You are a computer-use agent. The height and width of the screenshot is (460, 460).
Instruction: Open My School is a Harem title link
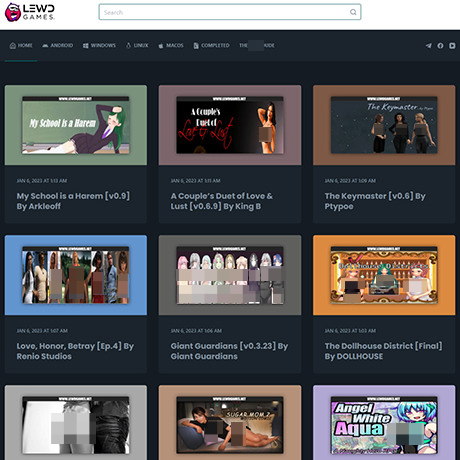[x=73, y=201]
